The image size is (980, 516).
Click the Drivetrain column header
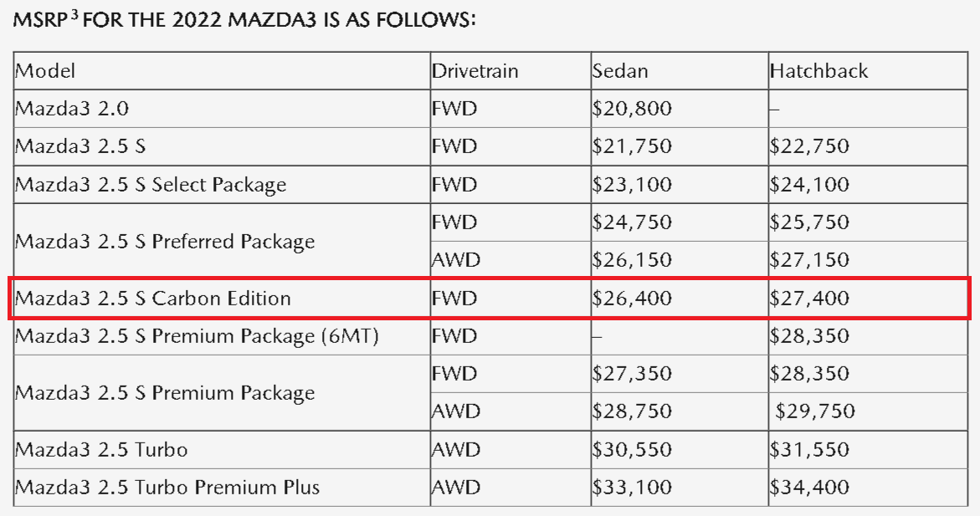pos(475,70)
